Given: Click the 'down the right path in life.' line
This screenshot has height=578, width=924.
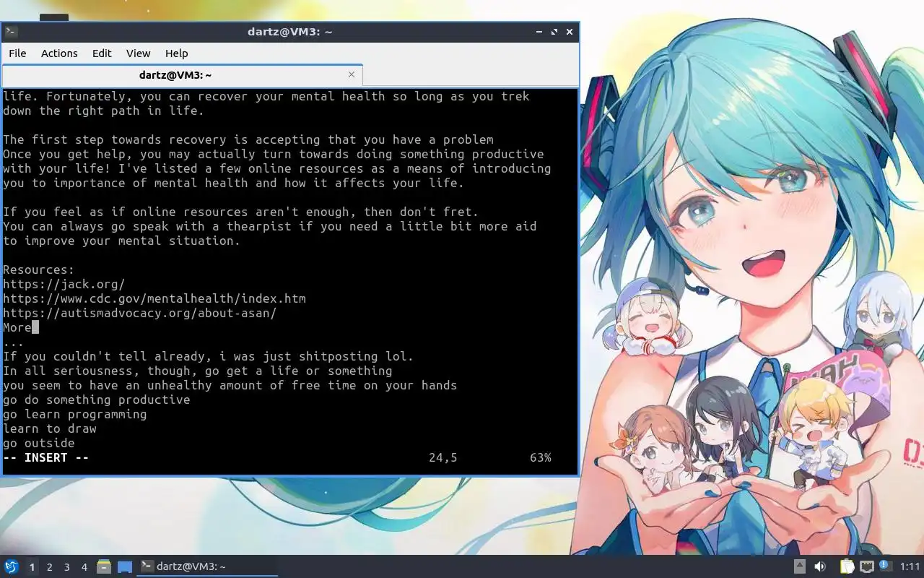Looking at the screenshot, I should pyautogui.click(x=104, y=111).
